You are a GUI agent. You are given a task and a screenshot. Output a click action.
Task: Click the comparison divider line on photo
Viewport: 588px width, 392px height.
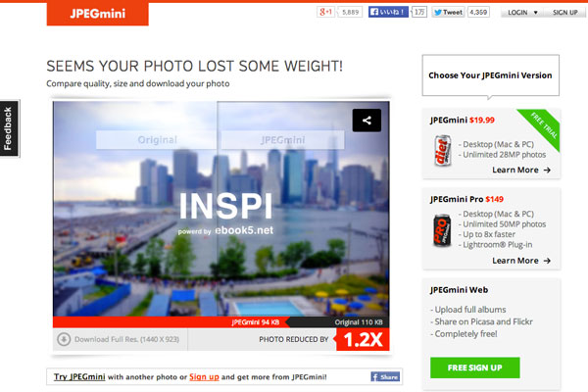[x=218, y=209]
